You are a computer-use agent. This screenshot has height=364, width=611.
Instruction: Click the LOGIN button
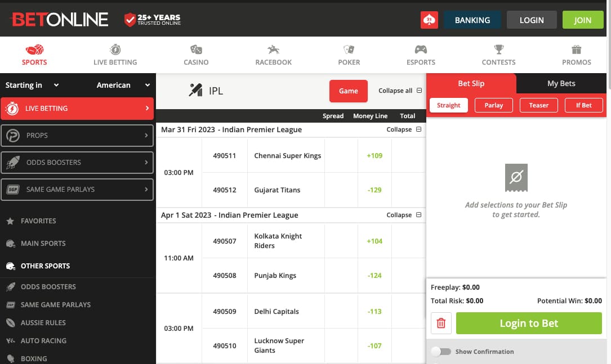coord(532,20)
